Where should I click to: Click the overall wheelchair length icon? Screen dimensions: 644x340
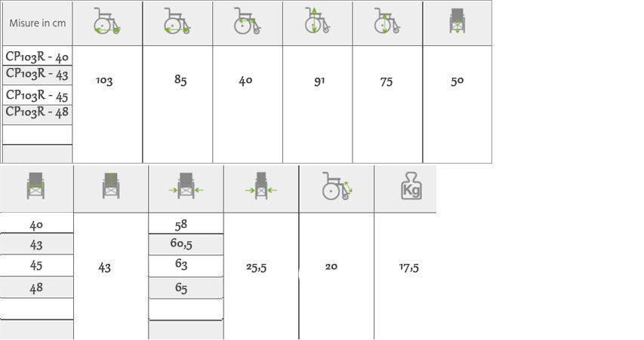106,22
